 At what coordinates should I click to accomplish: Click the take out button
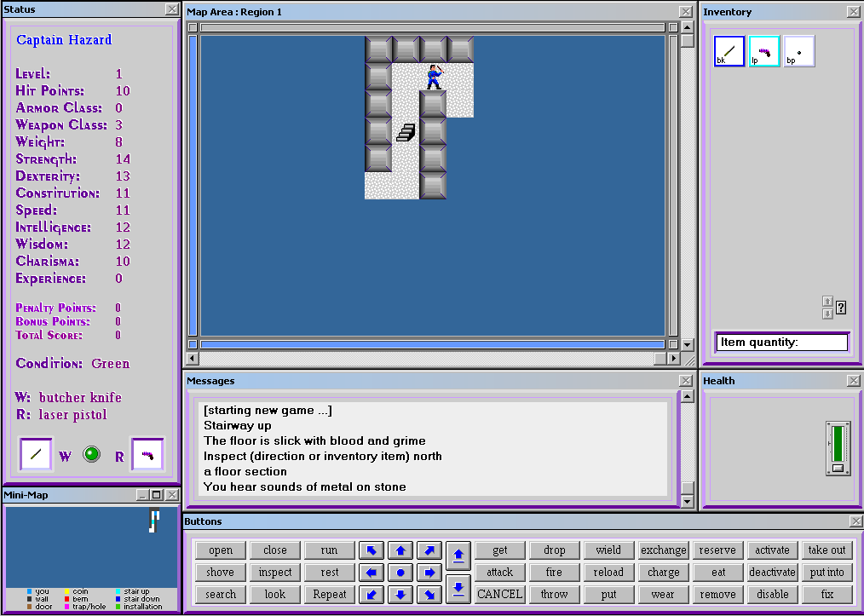coord(827,550)
